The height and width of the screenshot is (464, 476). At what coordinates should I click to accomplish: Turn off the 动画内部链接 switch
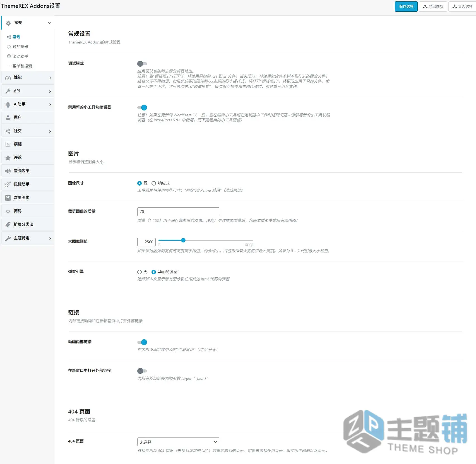(142, 342)
